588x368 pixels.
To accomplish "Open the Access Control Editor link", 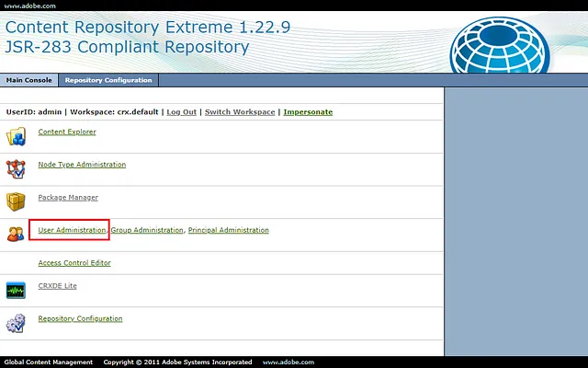I will click(x=74, y=263).
